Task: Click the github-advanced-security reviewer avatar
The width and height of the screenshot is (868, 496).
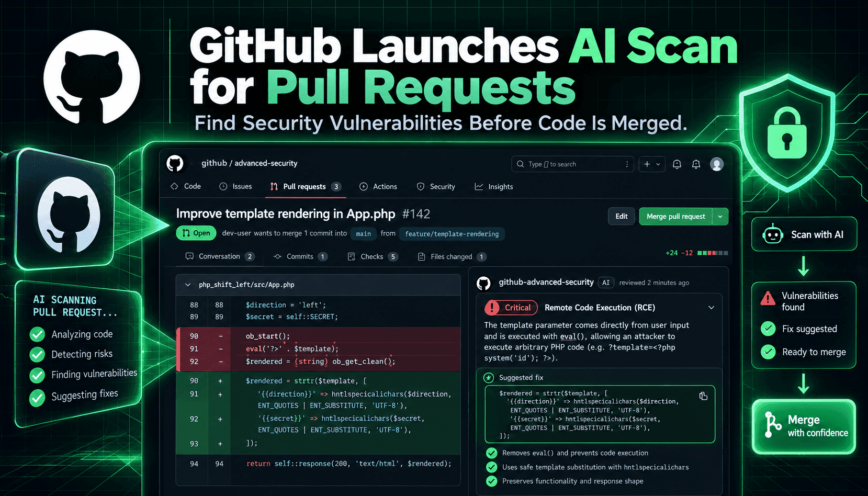Action: [x=484, y=283]
